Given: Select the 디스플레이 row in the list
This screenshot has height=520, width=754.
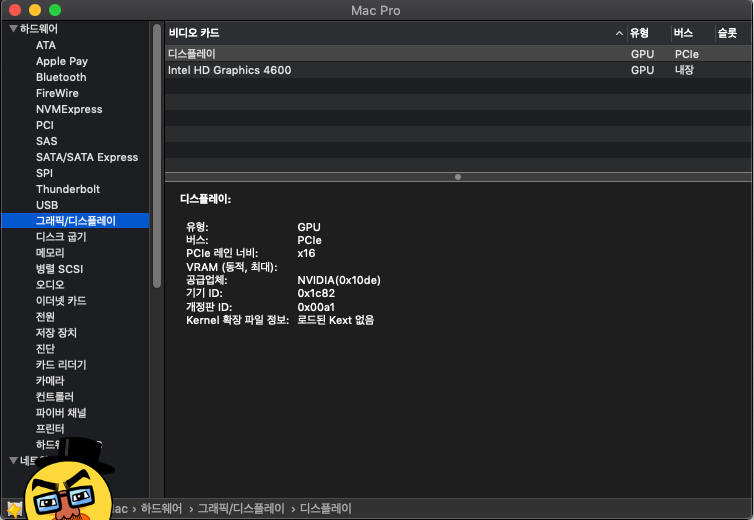Looking at the screenshot, I should (458, 54).
